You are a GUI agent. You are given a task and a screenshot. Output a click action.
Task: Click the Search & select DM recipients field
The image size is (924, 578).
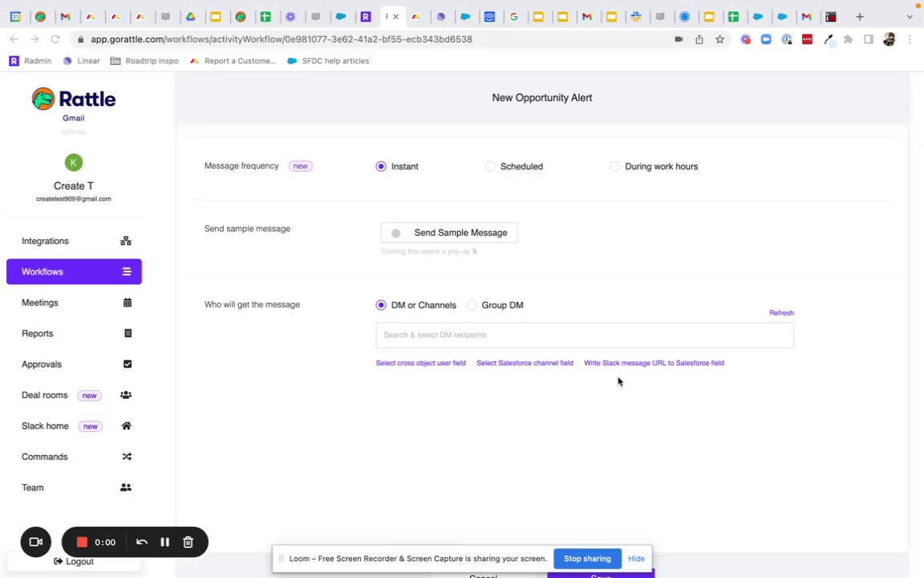584,335
